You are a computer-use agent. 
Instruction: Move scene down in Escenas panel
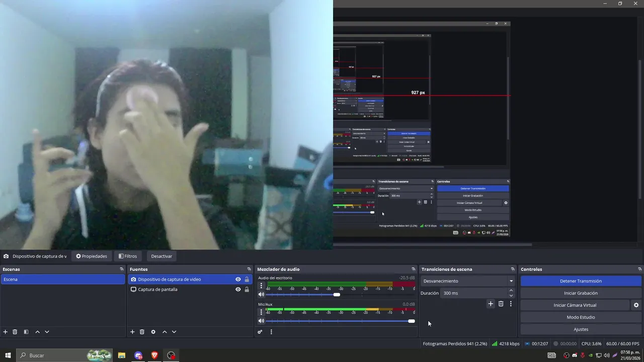(47, 332)
